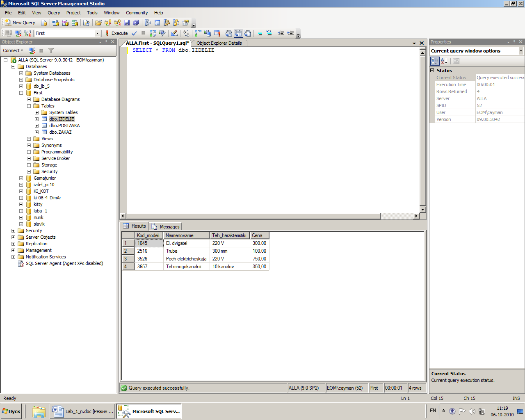
Task: Click in the SQL query editor text
Action: 173,50
